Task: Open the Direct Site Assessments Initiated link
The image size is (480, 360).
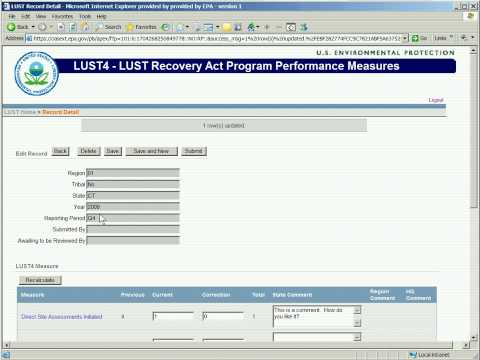Action: (x=62, y=317)
